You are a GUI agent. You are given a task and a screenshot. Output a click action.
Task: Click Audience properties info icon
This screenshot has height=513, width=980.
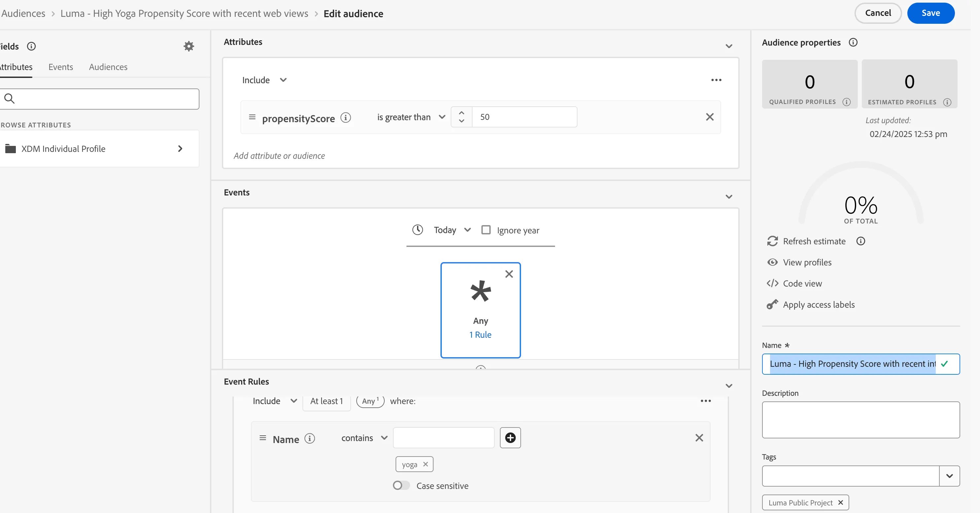[x=853, y=43]
